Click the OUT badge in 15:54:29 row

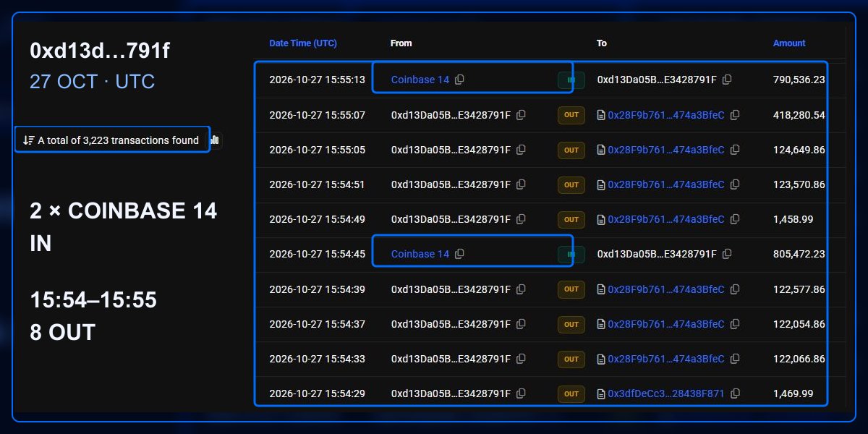(571, 393)
